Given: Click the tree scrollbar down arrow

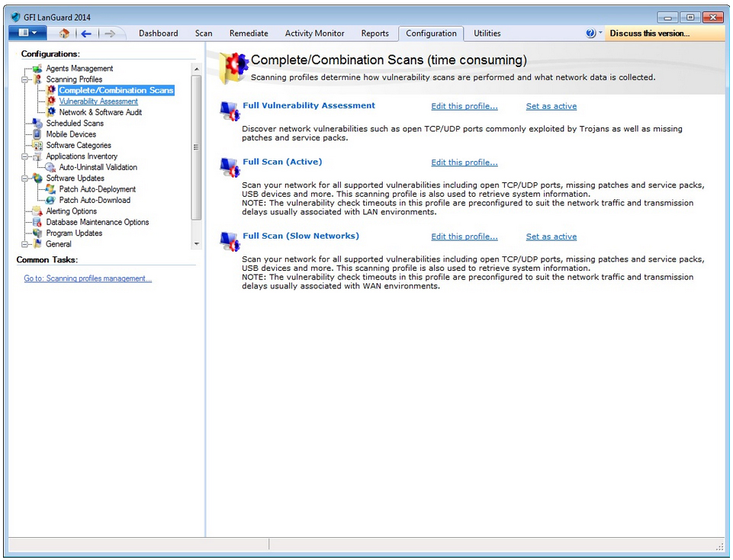Looking at the screenshot, I should coord(196,244).
